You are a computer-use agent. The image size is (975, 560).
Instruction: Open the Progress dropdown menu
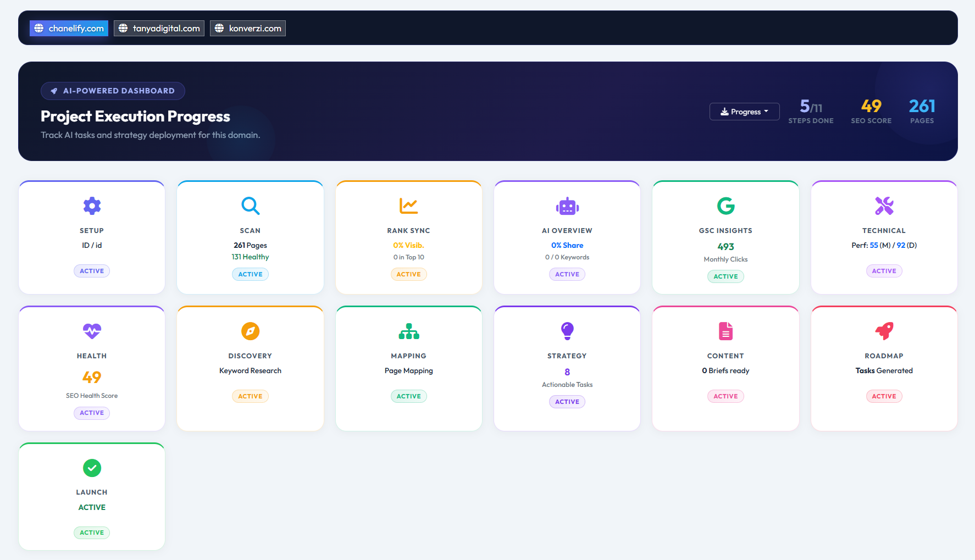click(744, 112)
